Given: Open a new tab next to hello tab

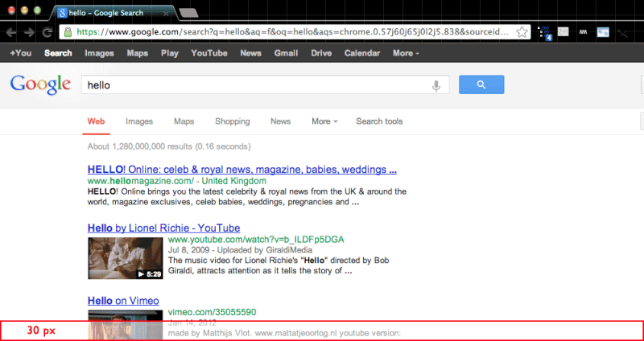Looking at the screenshot, I should 189,13.
